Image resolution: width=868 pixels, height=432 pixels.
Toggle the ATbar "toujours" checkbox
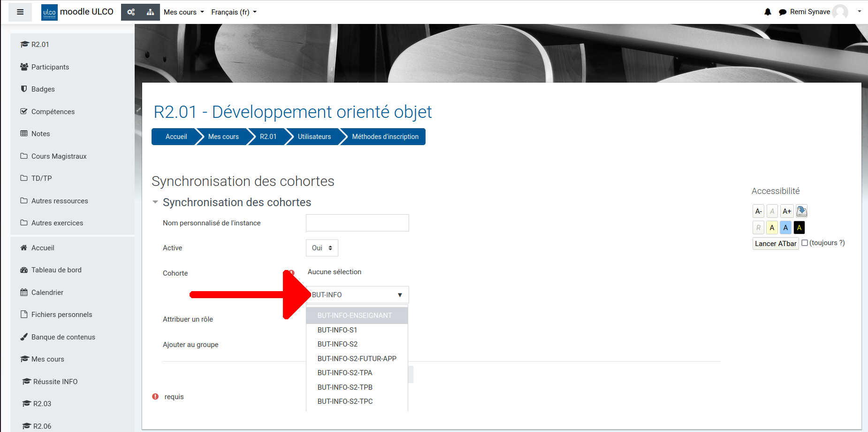click(805, 243)
